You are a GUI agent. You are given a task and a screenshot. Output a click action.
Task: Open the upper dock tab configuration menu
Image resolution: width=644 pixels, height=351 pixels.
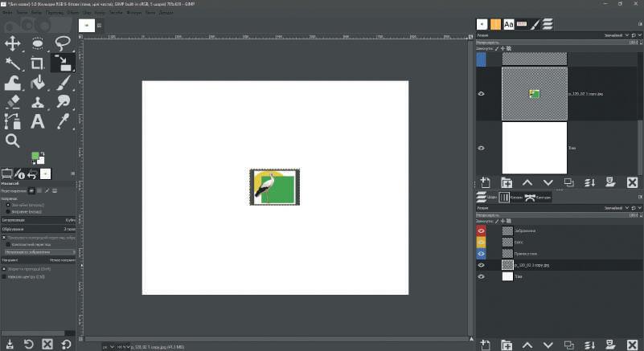640,24
